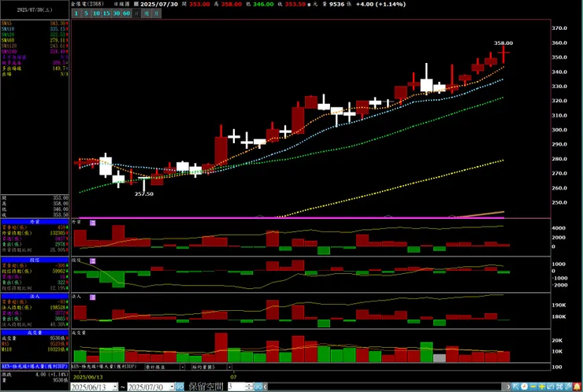Click the 投信持股(張) 59962 row

point(35,272)
